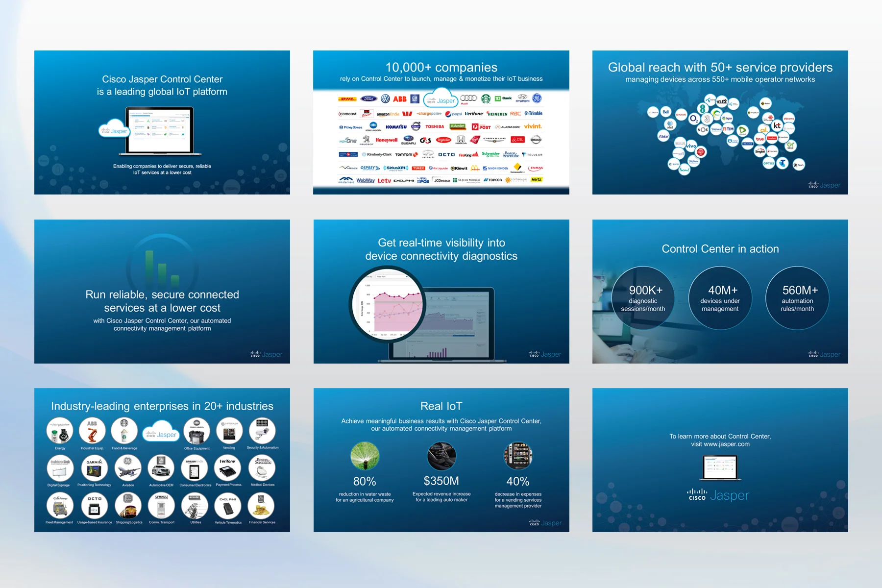Select the docomo logo on the map

789,119
